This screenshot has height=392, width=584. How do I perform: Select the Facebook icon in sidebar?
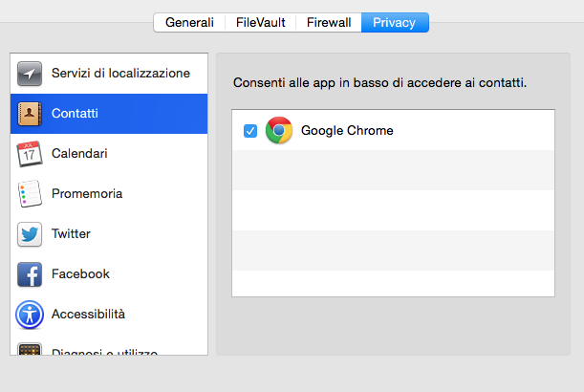tap(30, 274)
